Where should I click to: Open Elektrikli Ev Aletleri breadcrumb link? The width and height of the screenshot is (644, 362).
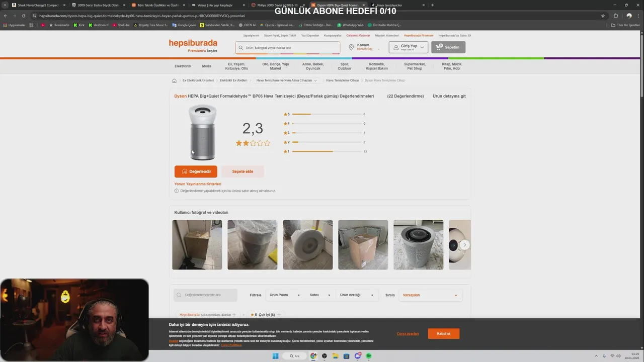233,80
